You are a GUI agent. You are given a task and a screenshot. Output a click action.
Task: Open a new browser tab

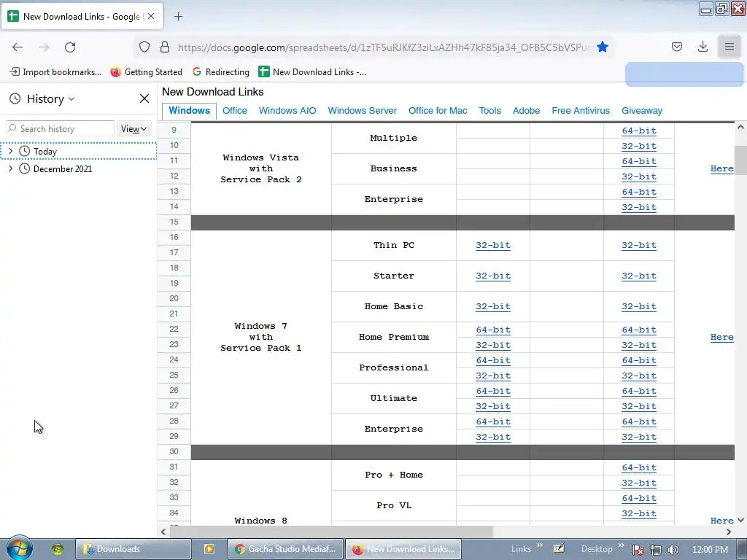pyautogui.click(x=178, y=17)
